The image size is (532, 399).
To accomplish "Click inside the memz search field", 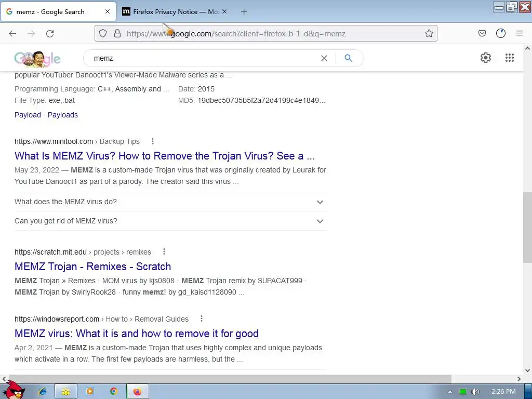I will coord(204,58).
